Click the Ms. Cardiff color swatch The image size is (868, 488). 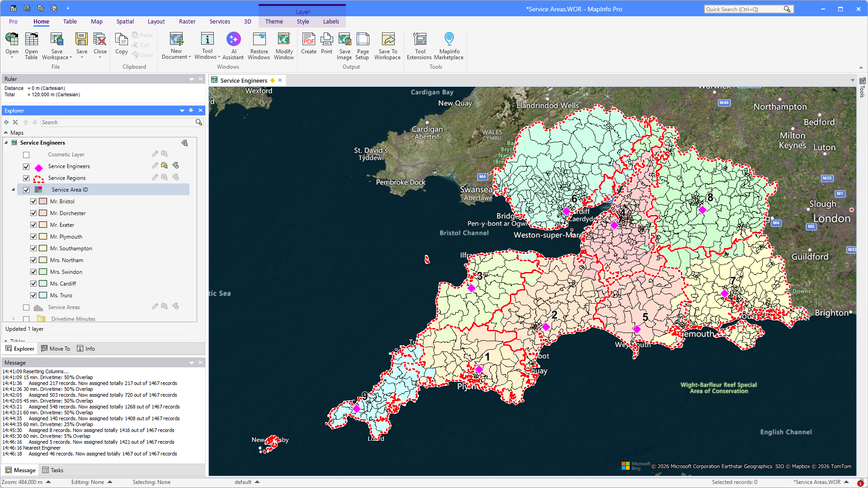pyautogui.click(x=43, y=284)
